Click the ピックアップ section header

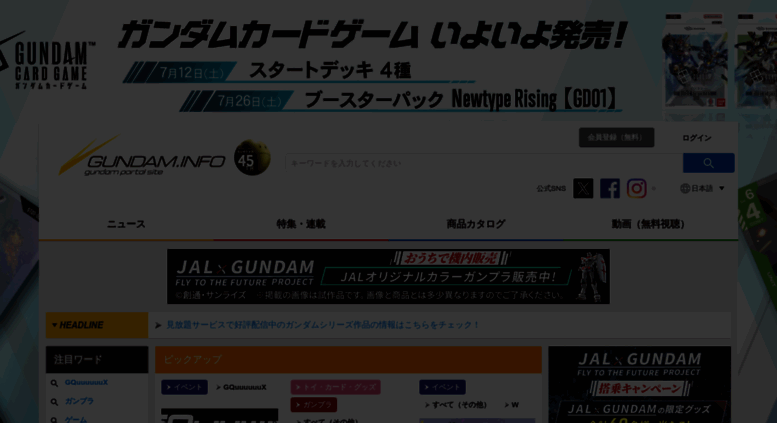348,360
